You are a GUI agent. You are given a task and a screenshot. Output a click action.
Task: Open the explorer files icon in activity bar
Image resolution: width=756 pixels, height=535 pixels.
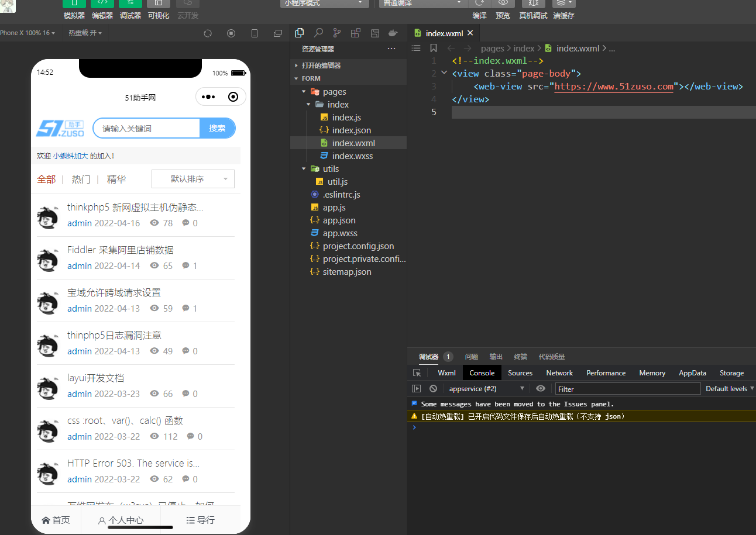coord(300,33)
